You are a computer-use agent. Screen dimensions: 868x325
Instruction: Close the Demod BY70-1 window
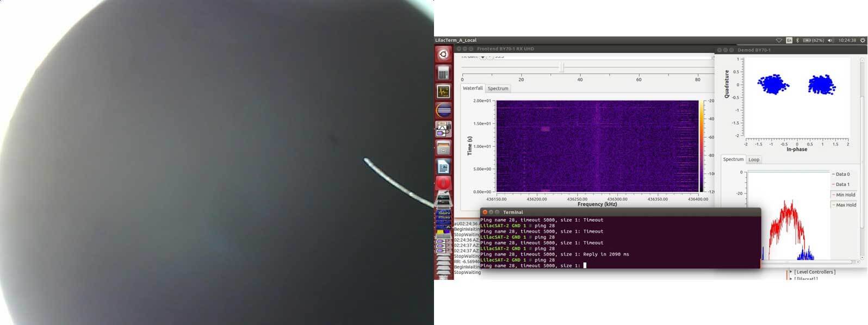719,50
